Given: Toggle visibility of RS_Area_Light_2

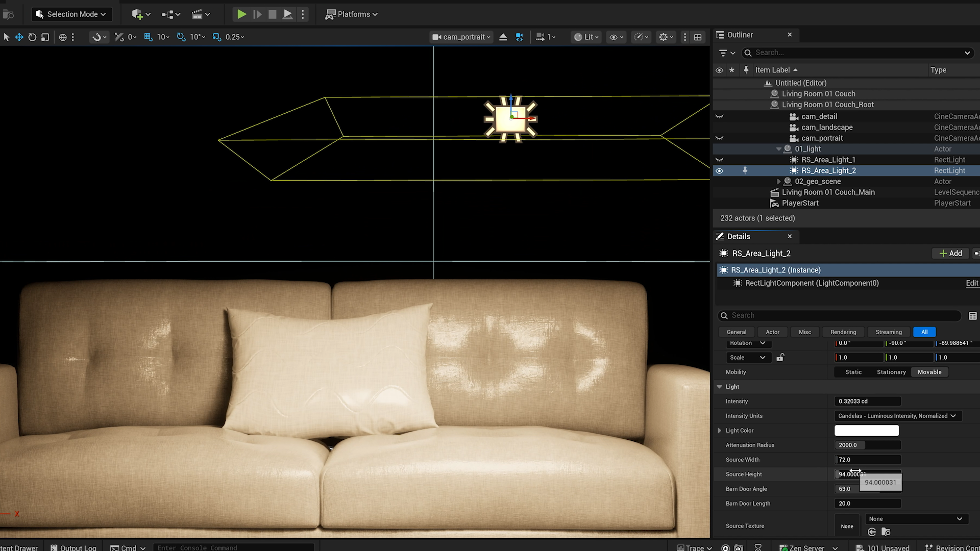Looking at the screenshot, I should pyautogui.click(x=719, y=171).
